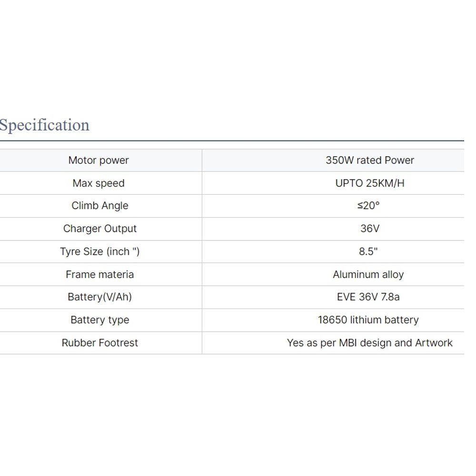Click the Specification section heading
Image resolution: width=476 pixels, height=476 pixels.
click(x=44, y=125)
